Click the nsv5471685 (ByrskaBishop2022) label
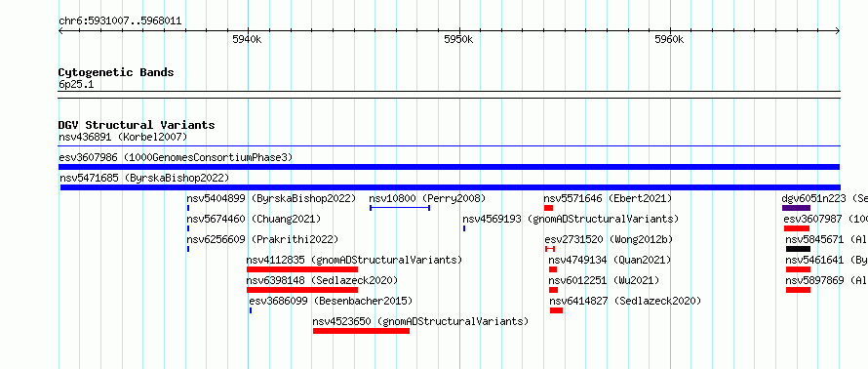Screen dimensions: 868x369 pyautogui.click(x=144, y=178)
